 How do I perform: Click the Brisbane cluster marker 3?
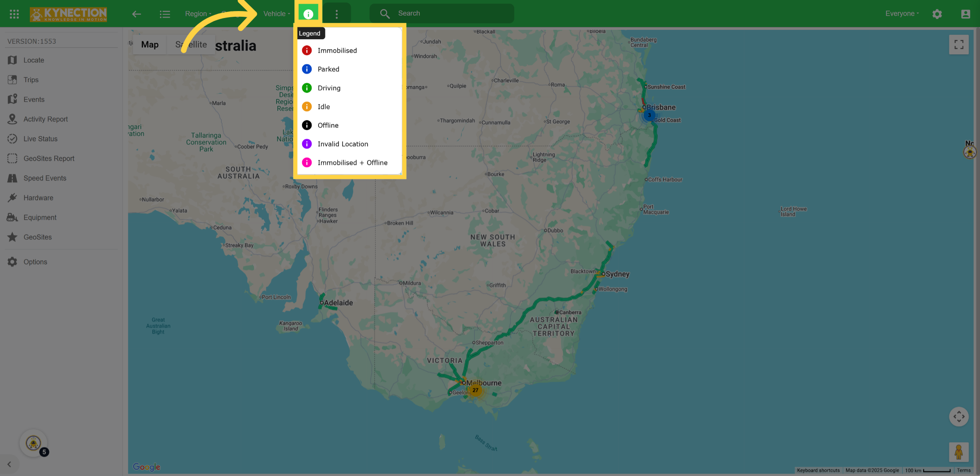click(x=649, y=115)
